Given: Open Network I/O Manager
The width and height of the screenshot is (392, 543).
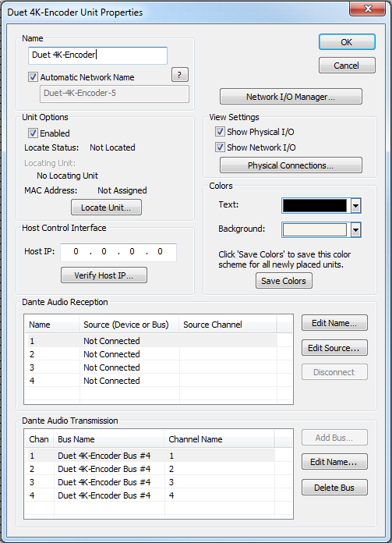Looking at the screenshot, I should tap(291, 96).
